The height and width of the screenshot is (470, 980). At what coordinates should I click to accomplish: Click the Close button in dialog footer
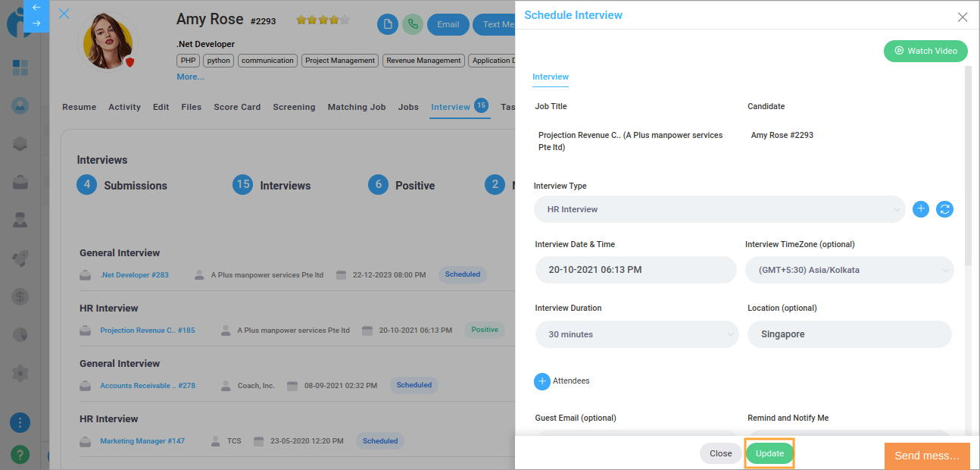point(720,453)
